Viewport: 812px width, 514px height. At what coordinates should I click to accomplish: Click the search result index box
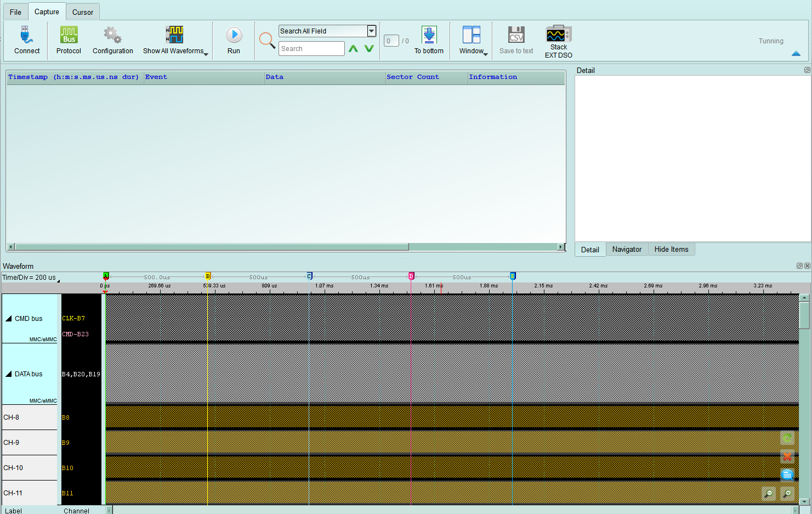(391, 41)
